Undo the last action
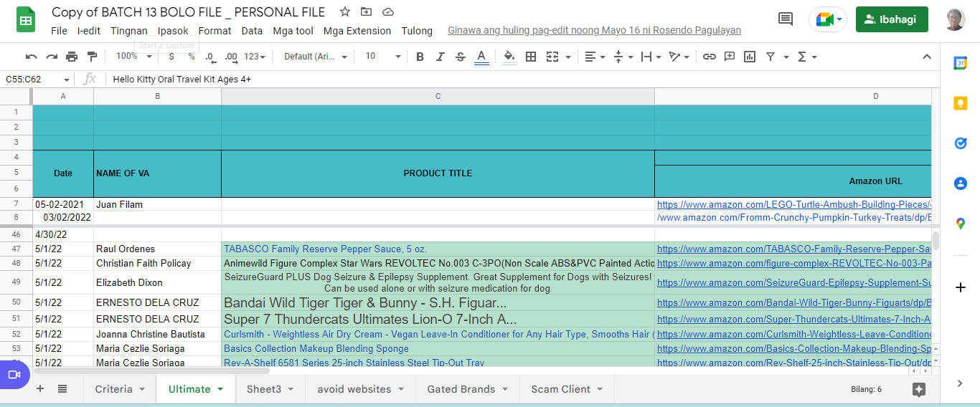The height and width of the screenshot is (407, 980). click(32, 57)
